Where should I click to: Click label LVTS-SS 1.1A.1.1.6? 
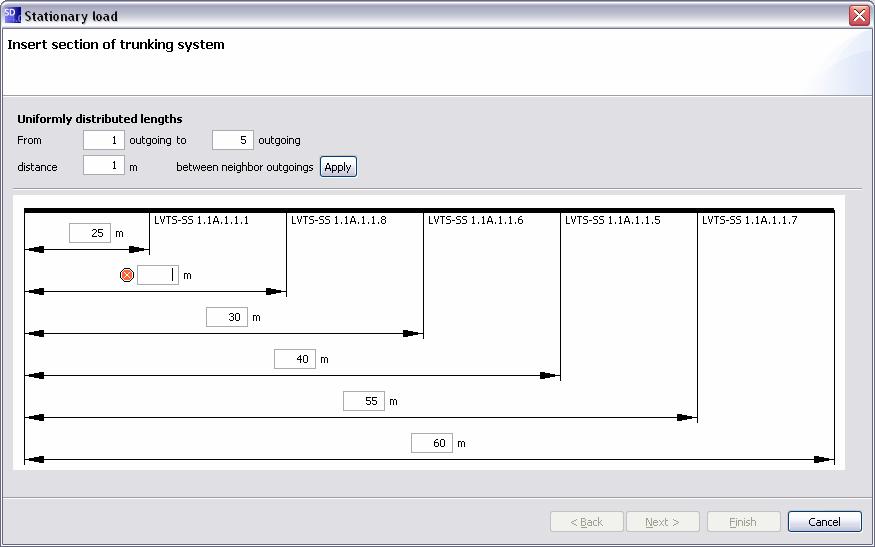tap(475, 220)
